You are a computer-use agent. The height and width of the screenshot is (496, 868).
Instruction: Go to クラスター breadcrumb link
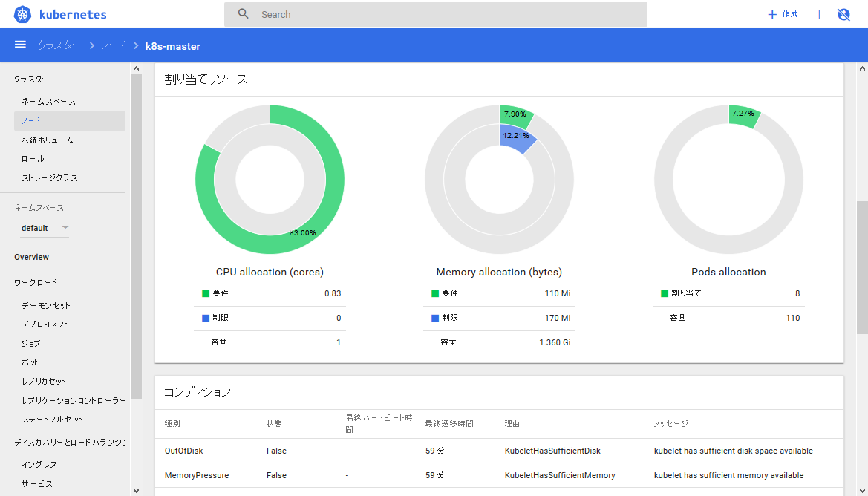coord(60,45)
